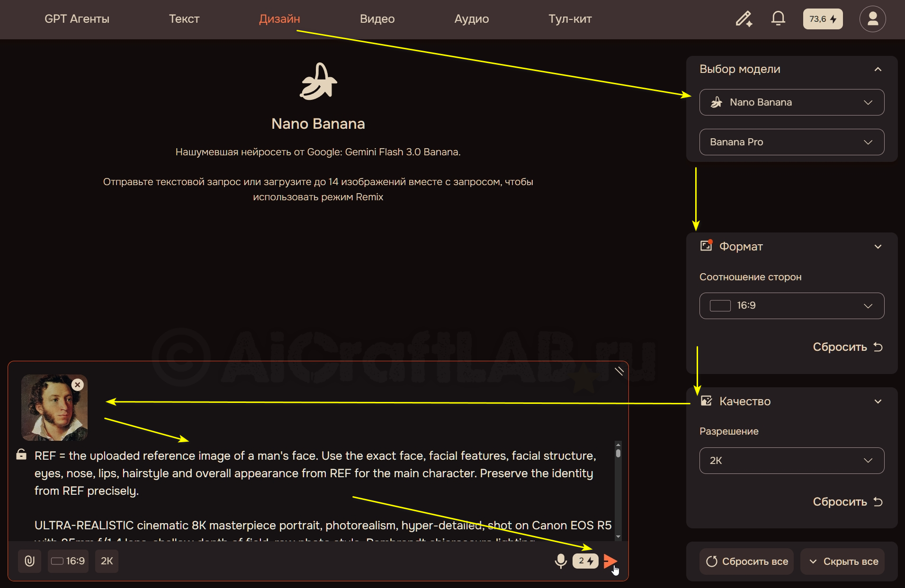
Task: Select the Дизайн tab
Action: point(279,19)
